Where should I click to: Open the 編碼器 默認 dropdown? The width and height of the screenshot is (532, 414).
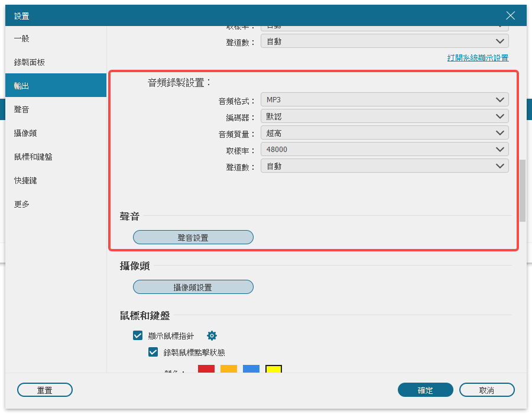click(x=384, y=117)
